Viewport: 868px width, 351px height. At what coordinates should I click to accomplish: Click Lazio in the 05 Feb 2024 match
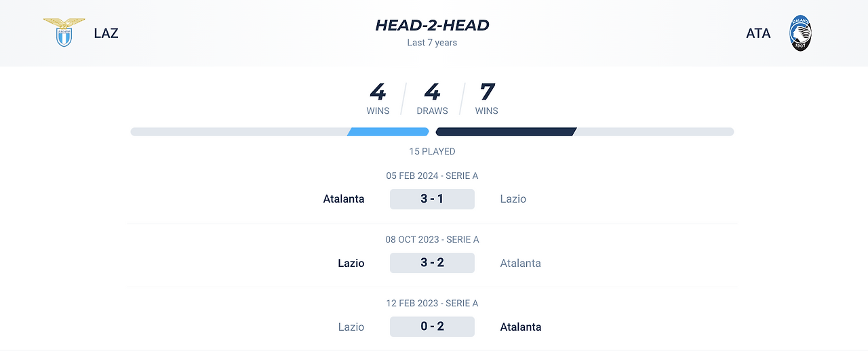[x=513, y=199]
